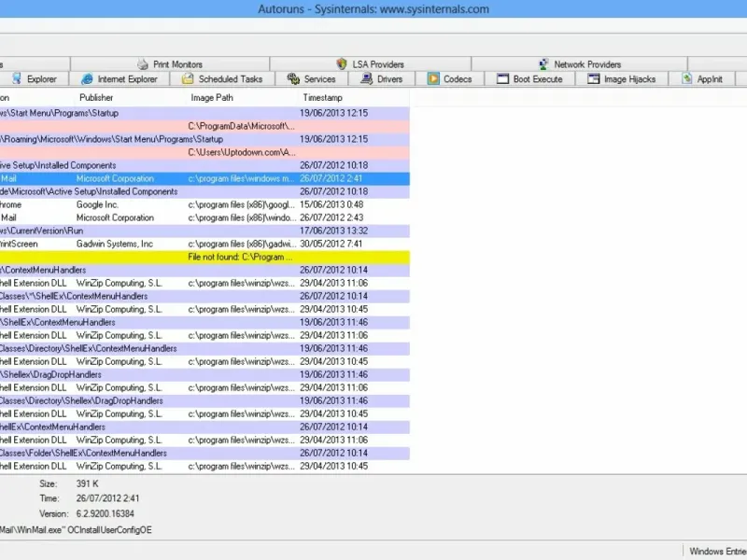
Task: Click the Scheduled Tasks folder icon
Action: pyautogui.click(x=188, y=78)
